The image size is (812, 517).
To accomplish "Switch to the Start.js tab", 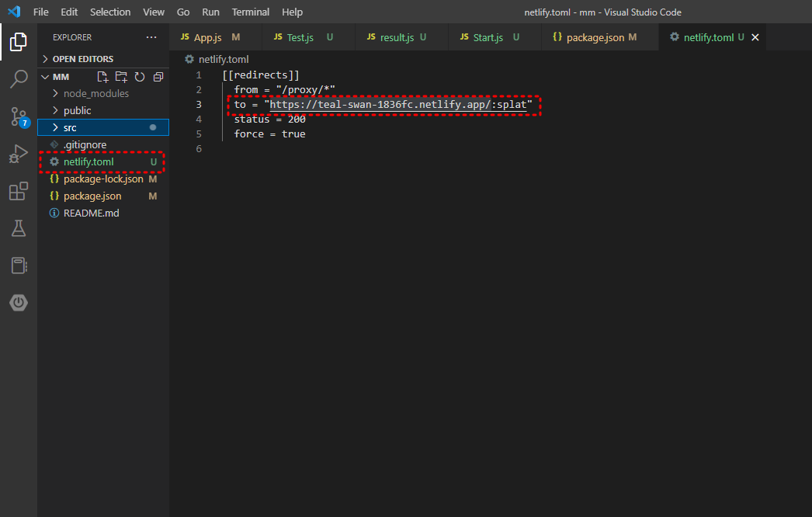I will coord(495,37).
